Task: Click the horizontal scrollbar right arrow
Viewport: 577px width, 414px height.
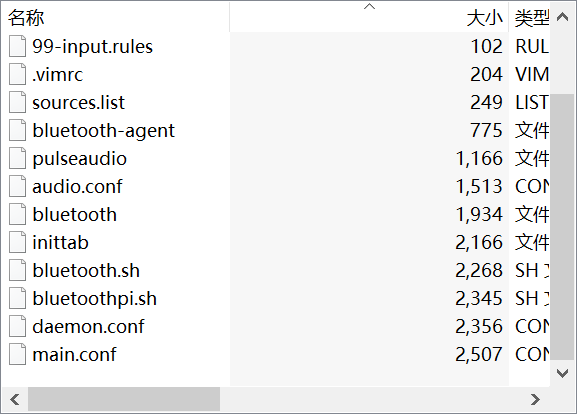Action: 535,399
